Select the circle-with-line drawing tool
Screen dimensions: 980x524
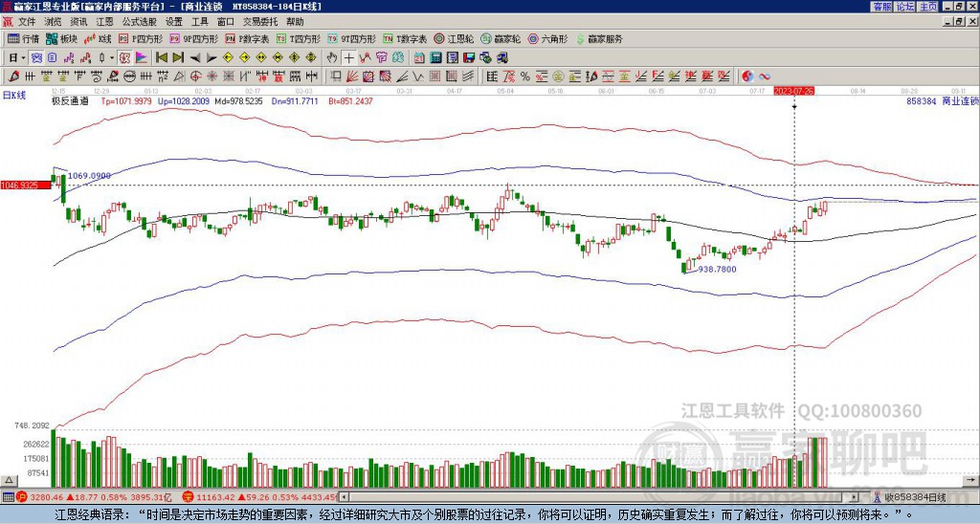click(129, 76)
